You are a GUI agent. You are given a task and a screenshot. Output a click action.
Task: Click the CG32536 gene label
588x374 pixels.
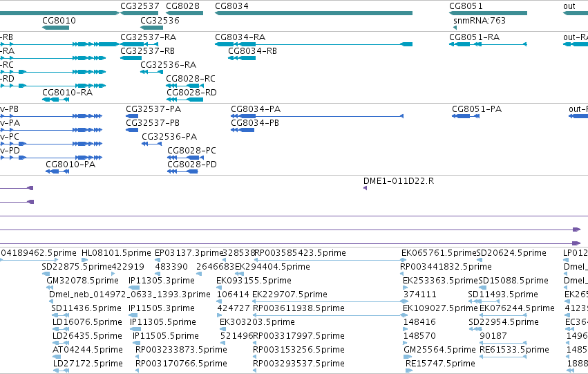[160, 20]
